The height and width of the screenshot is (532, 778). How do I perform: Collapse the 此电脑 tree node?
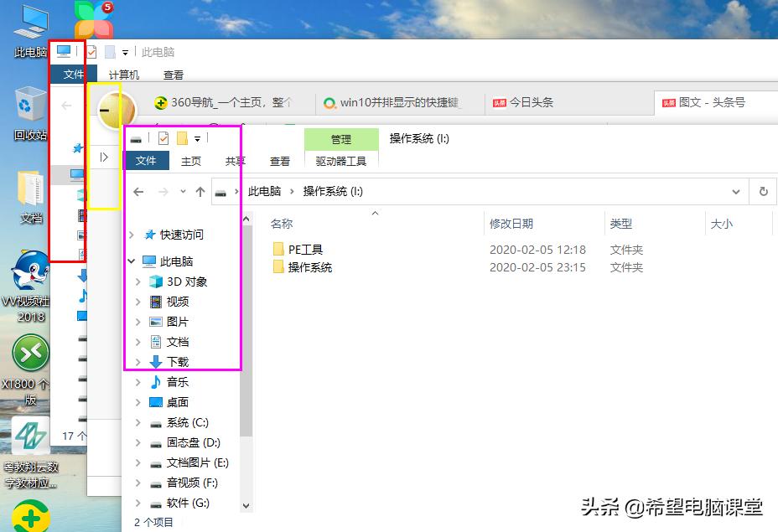tap(132, 261)
